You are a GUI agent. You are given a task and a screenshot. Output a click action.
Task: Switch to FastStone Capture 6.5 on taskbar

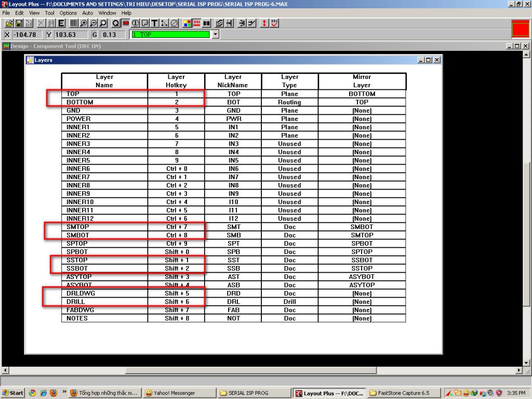point(404,393)
